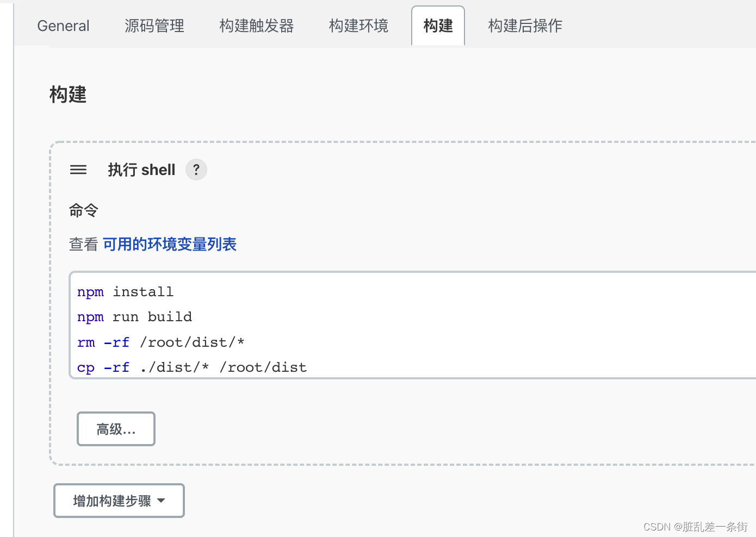The image size is (756, 537).
Task: Click the 'cp -rf ./dist/* /root/dist' line
Action: [192, 367]
